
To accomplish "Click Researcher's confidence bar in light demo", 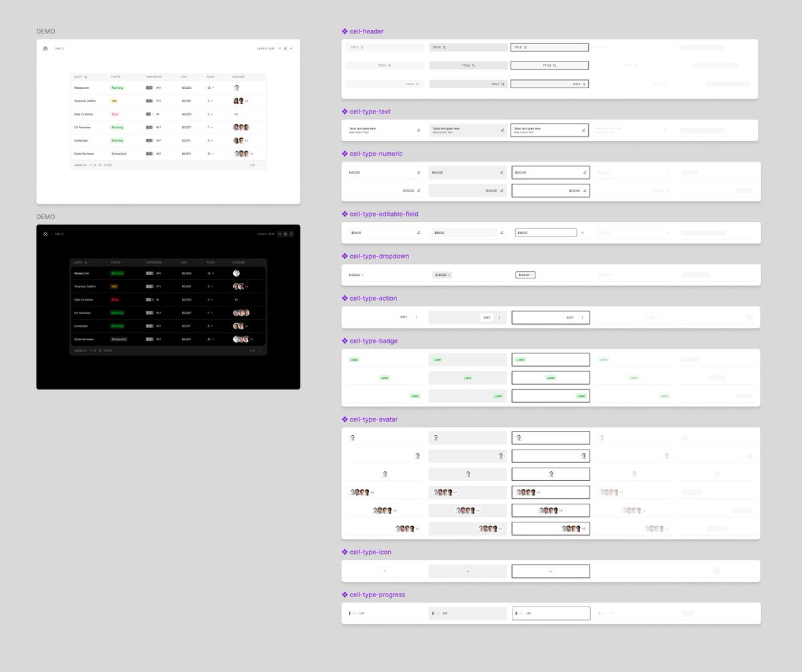I will point(150,88).
